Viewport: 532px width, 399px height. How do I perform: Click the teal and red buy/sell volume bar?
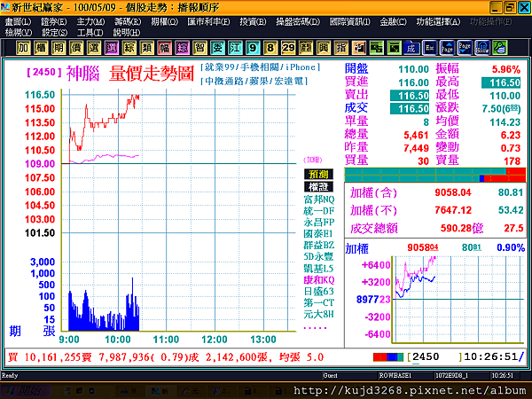click(435, 175)
